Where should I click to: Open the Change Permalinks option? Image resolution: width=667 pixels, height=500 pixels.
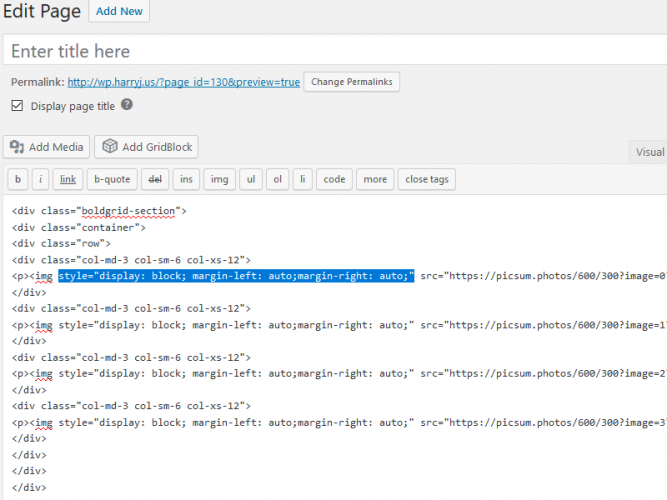[x=351, y=82]
